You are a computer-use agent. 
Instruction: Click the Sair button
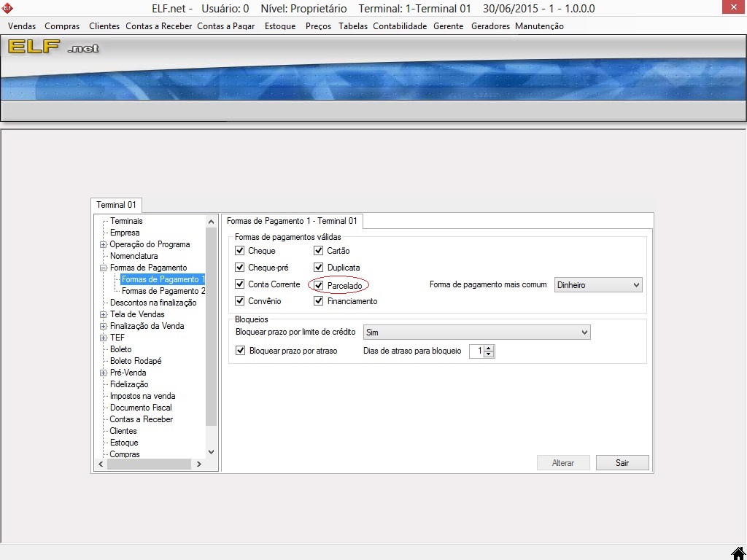click(x=622, y=463)
